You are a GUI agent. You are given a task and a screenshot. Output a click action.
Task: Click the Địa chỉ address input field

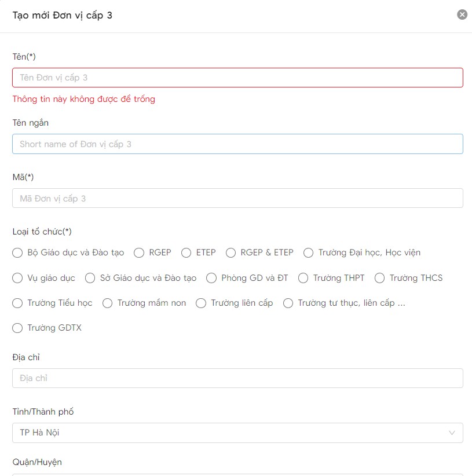pyautogui.click(x=237, y=378)
